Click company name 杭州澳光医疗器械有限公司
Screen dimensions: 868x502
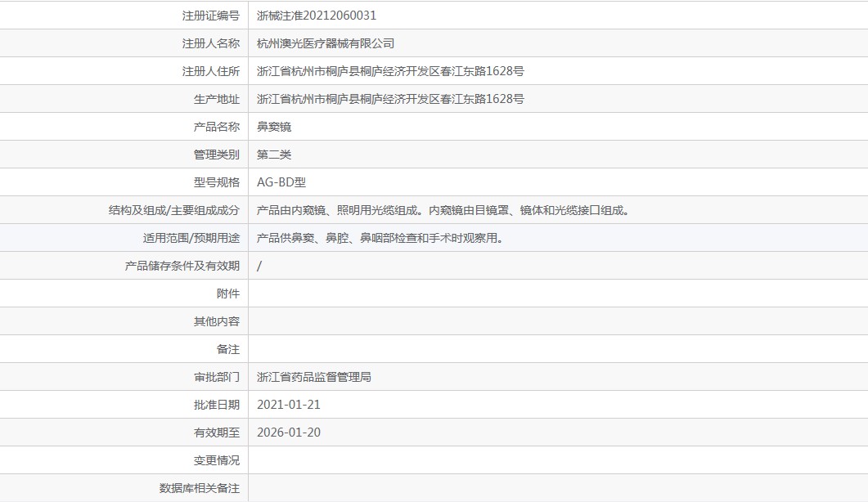point(326,43)
